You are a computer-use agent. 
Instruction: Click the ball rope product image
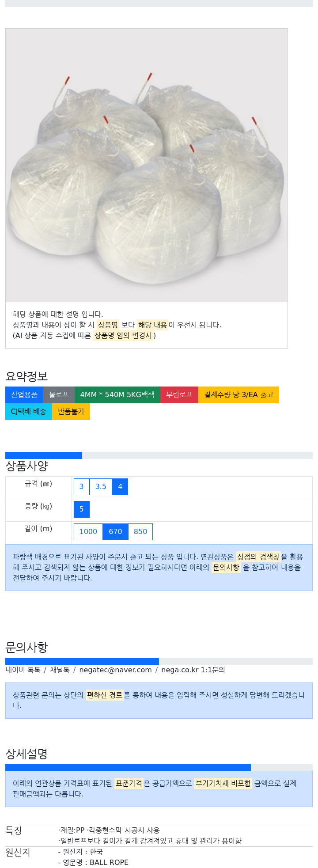click(x=147, y=166)
